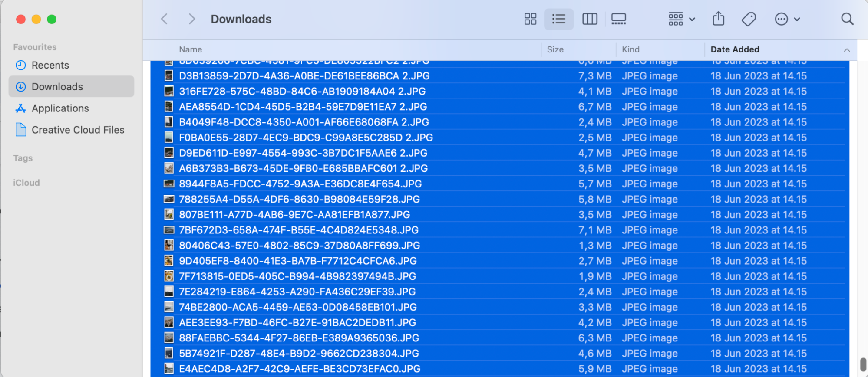
Task: Click thumbnail of 7F713815-0ED5-405C image file
Action: pyautogui.click(x=169, y=276)
